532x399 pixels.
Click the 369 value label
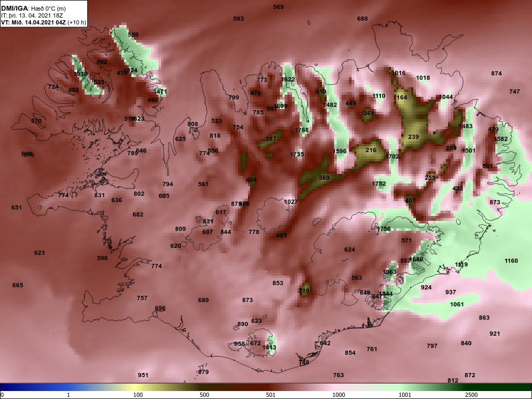point(324,178)
